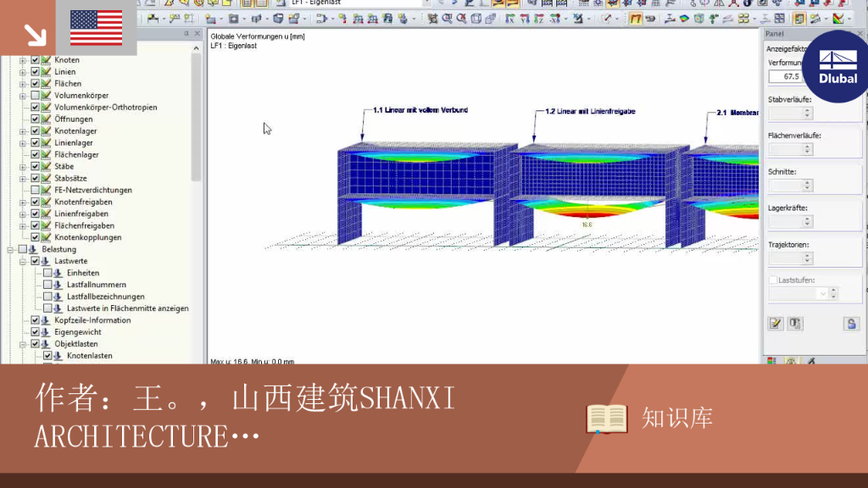This screenshot has height=488, width=868.
Task: Expand the Knotenlager tree node
Action: tap(23, 131)
